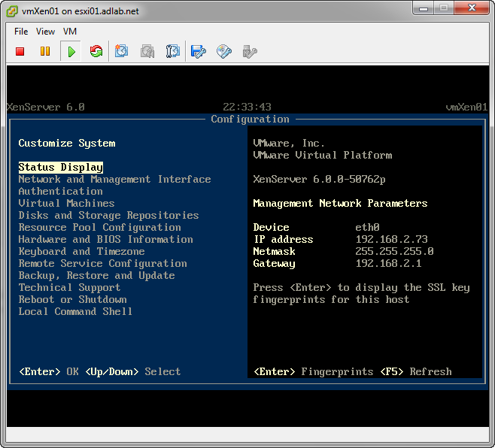Select the Virtual Machines entry
The width and height of the screenshot is (495, 448).
[67, 203]
